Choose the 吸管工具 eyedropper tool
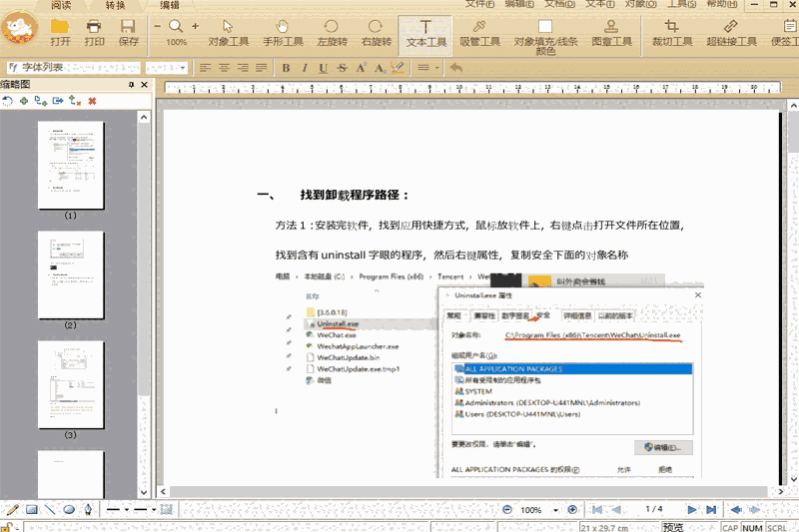This screenshot has height=532, width=799. (480, 32)
